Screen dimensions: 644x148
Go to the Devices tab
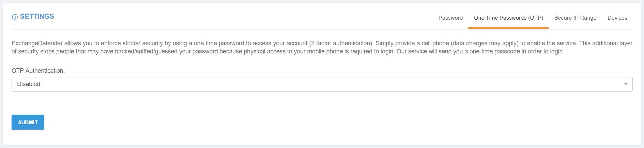tap(617, 18)
